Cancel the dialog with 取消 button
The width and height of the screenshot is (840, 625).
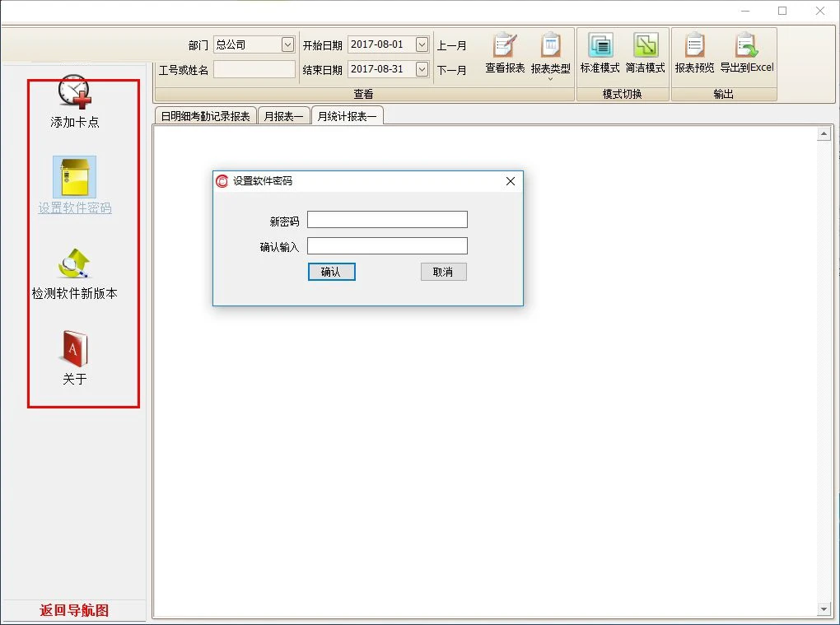click(444, 272)
